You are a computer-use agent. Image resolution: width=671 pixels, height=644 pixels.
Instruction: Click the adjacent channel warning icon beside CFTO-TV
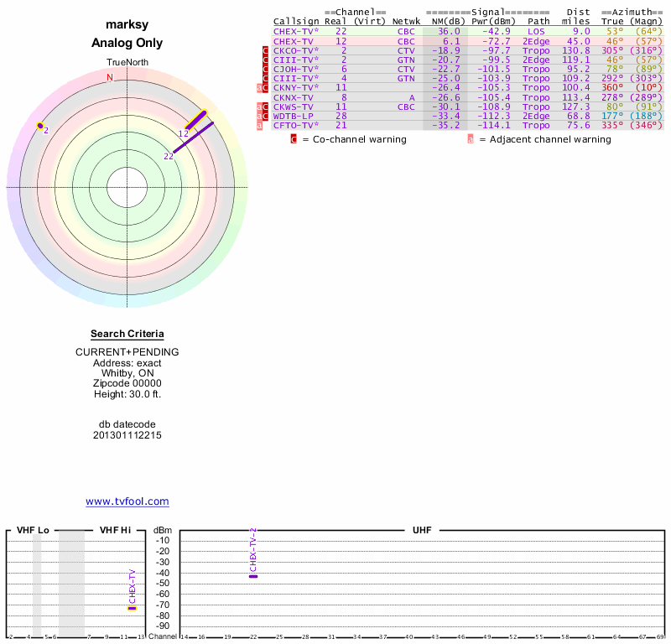pos(261,125)
